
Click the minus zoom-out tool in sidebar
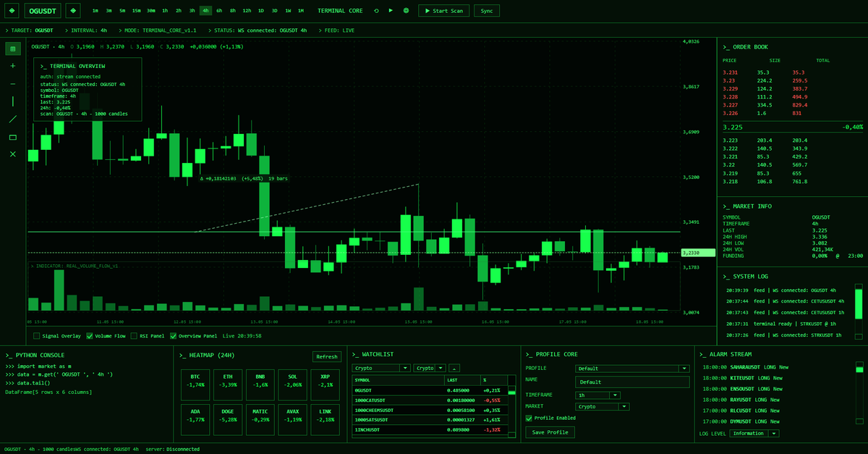point(12,84)
